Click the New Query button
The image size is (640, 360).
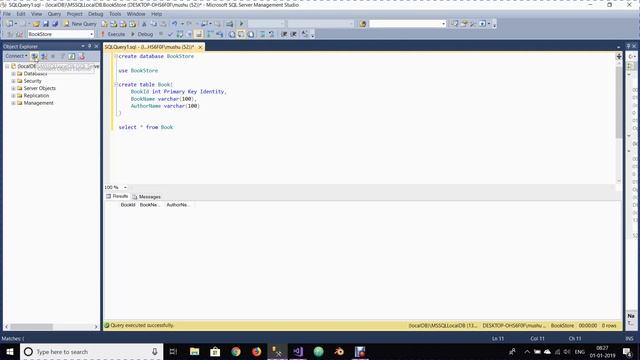coord(80,24)
